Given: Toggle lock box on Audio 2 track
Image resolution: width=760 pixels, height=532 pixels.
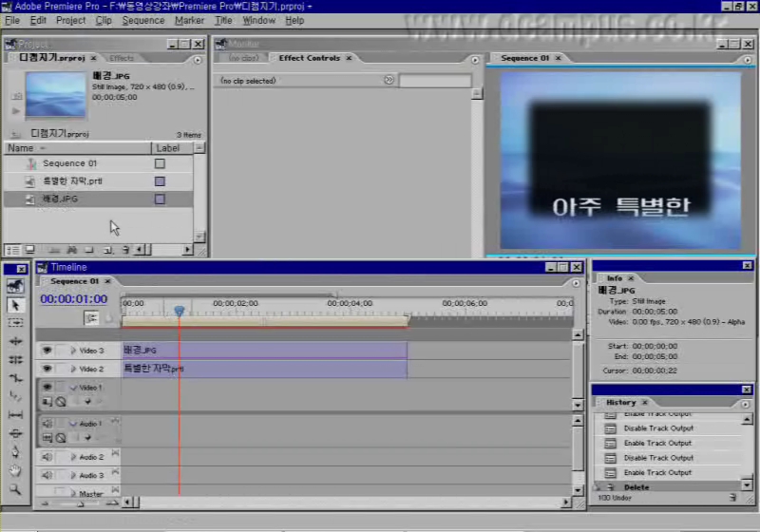Looking at the screenshot, I should 61,457.
